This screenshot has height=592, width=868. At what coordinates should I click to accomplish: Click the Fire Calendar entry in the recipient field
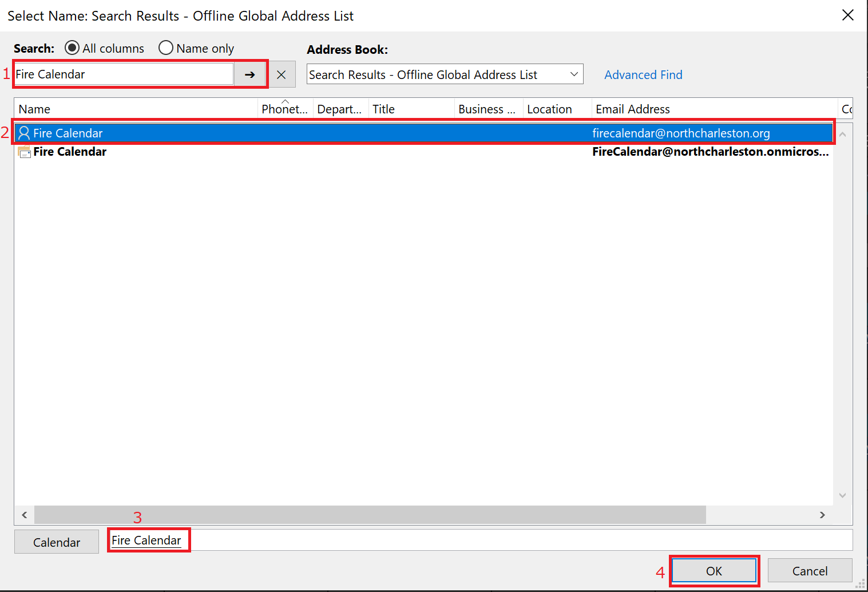tap(146, 540)
